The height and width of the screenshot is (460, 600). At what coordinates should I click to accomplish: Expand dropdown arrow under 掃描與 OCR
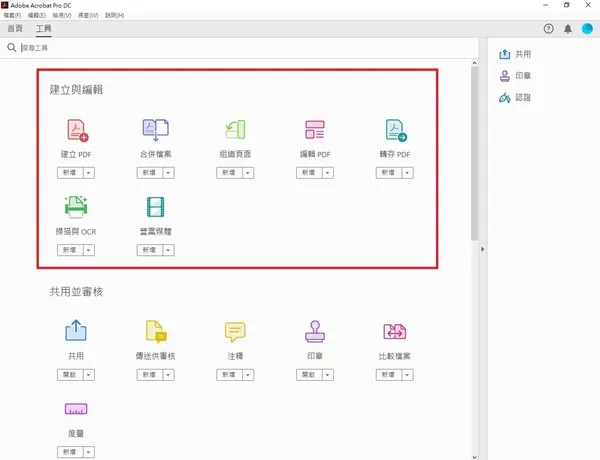(x=88, y=250)
